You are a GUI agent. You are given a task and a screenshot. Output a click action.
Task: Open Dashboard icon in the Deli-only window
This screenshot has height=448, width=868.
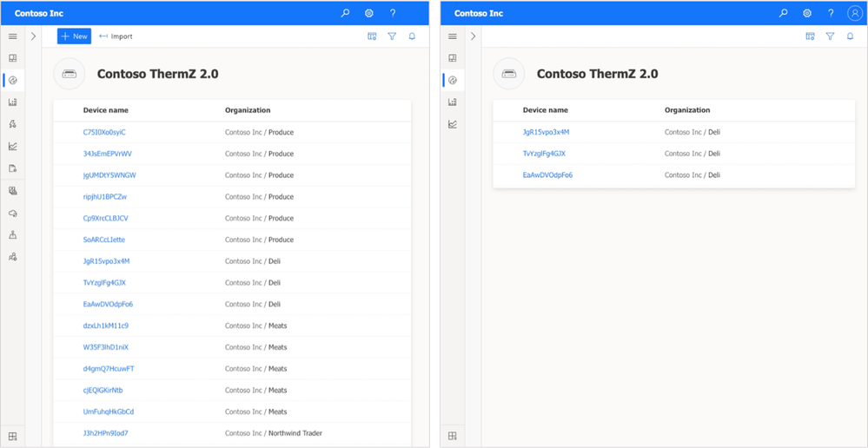tap(453, 57)
